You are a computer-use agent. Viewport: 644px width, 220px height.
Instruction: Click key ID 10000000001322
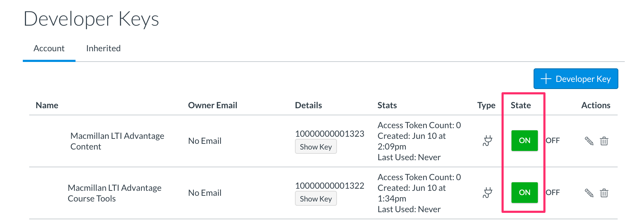pyautogui.click(x=330, y=185)
